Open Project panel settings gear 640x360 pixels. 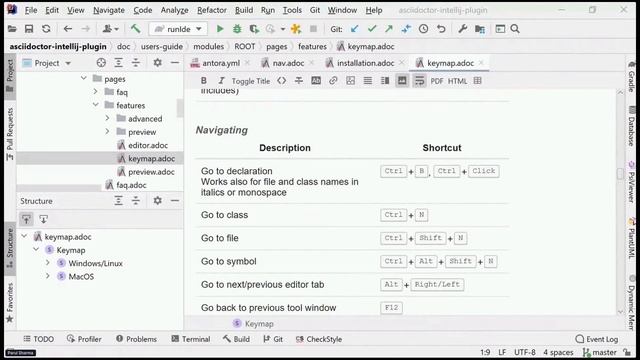point(158,63)
